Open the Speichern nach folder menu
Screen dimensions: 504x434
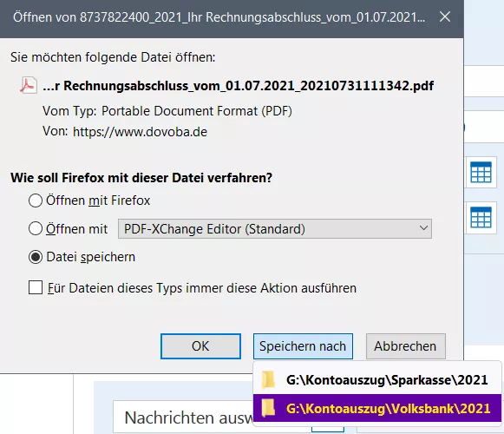303,346
